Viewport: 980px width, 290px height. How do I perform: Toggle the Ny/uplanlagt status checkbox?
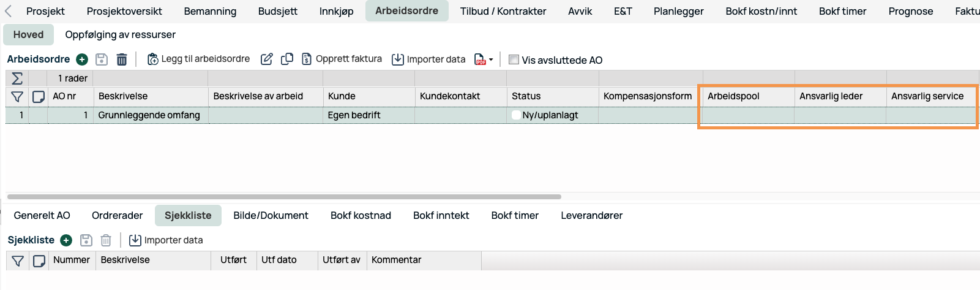517,115
